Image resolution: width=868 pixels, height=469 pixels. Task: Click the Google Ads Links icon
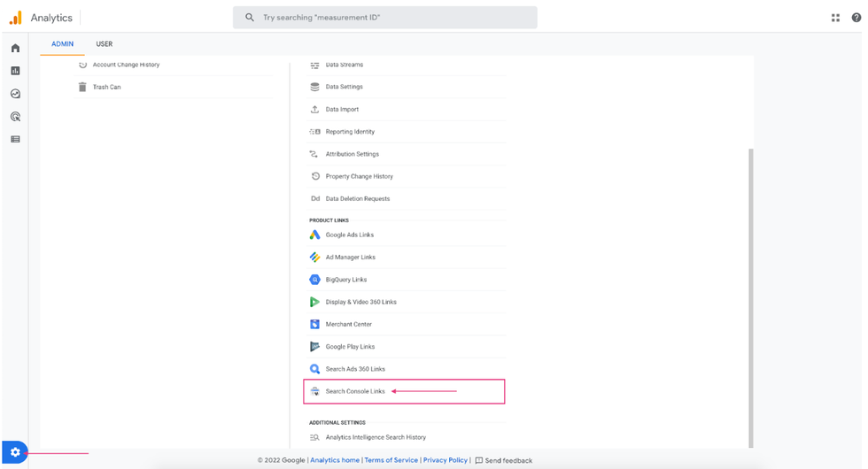314,234
